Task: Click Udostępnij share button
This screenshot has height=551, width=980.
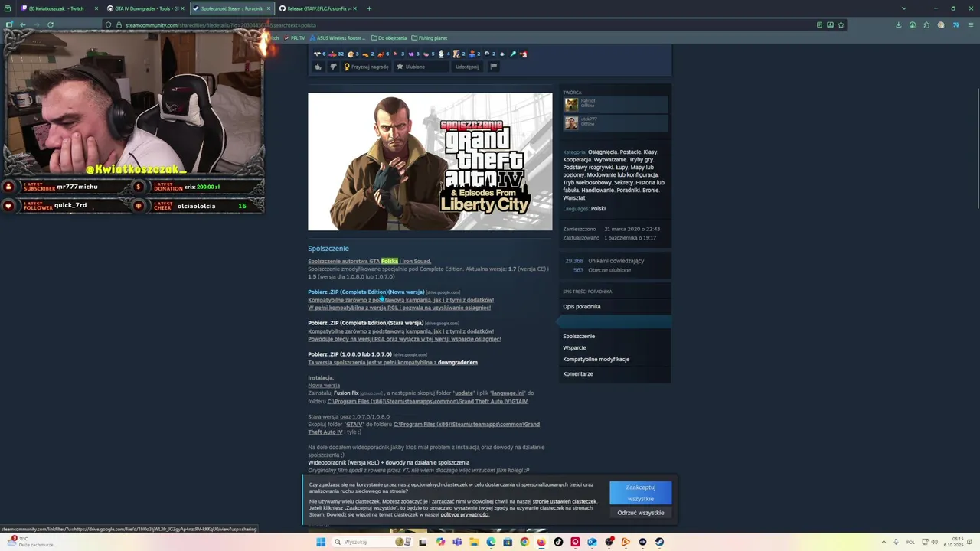Action: 467,67
